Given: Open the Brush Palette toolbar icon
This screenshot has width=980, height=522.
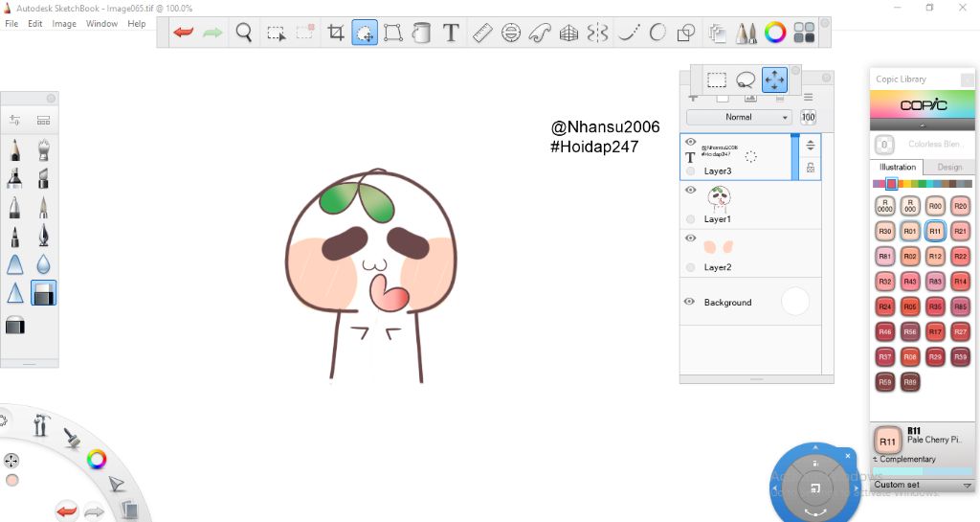Looking at the screenshot, I should point(746,32).
